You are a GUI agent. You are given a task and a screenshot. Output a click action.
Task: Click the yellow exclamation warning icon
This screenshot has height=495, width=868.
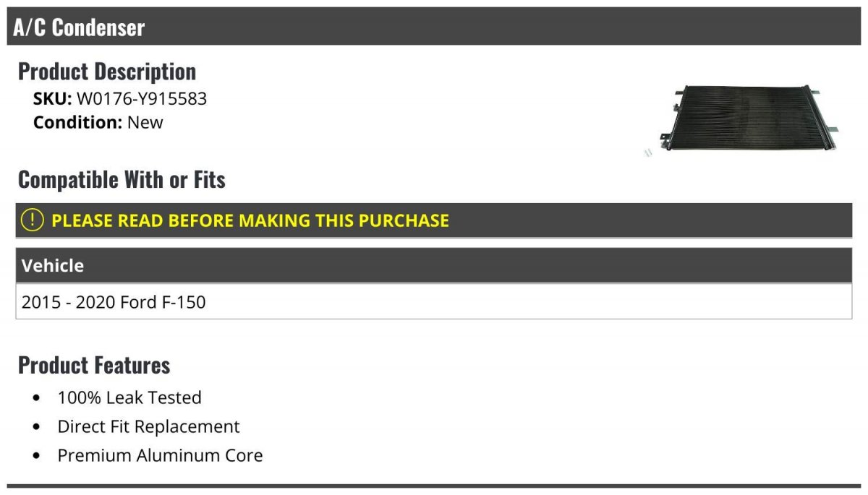(x=33, y=220)
